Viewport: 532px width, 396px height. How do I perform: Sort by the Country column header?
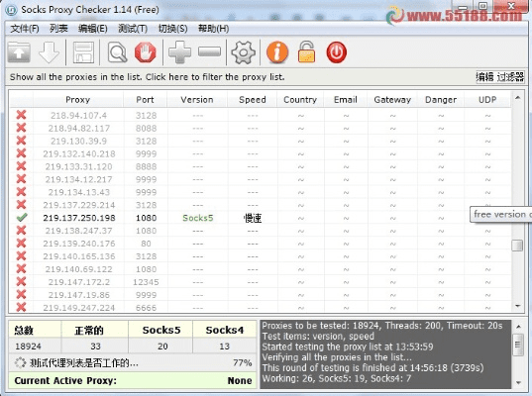[x=300, y=100]
